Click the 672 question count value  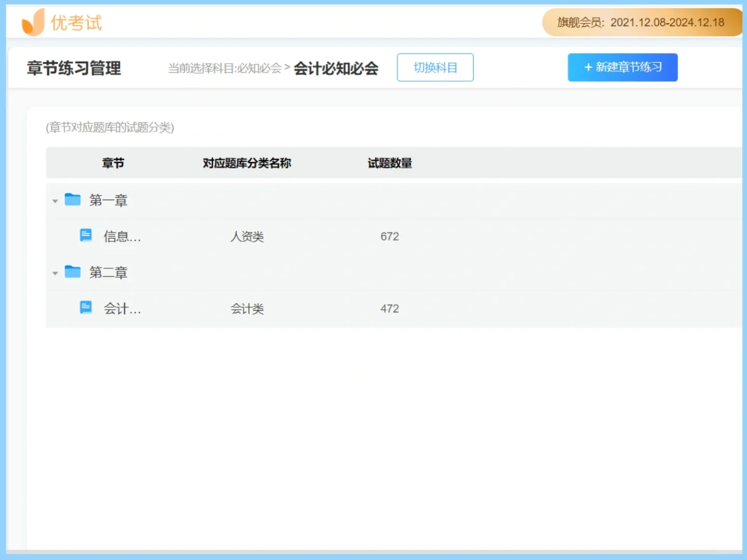click(x=389, y=236)
